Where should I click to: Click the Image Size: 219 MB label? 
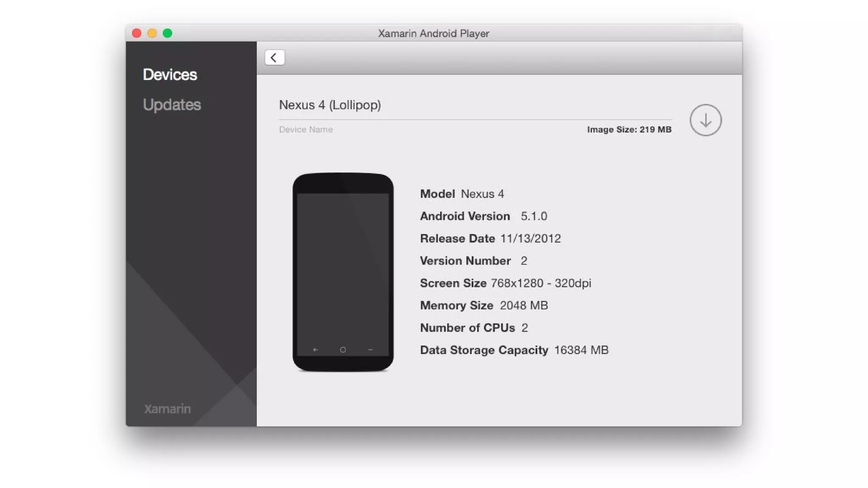(x=629, y=130)
